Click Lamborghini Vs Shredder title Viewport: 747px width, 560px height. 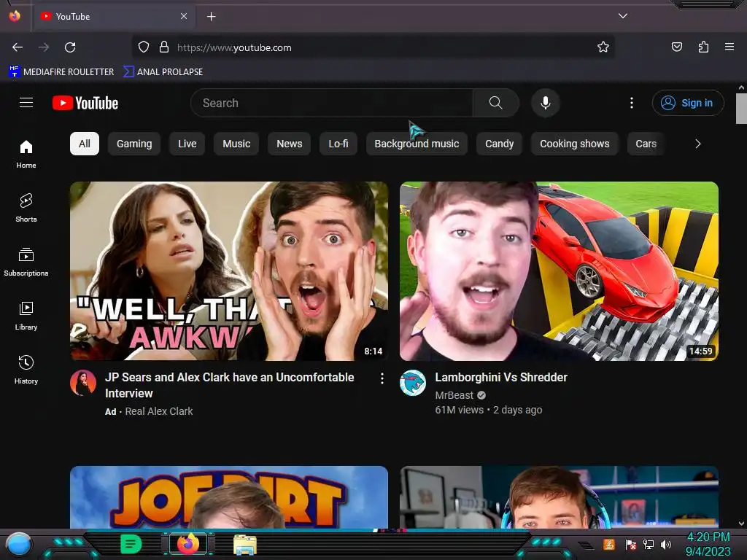coord(501,377)
